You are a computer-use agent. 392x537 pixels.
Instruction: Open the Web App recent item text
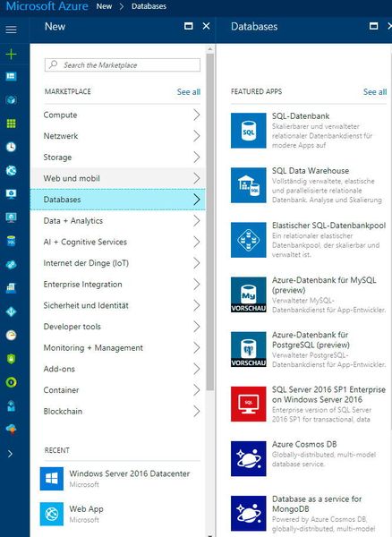click(86, 509)
